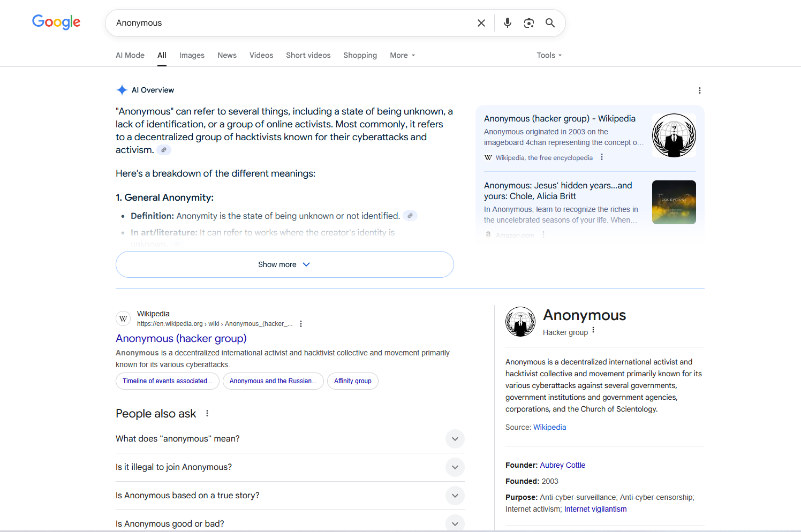
Task: Select the All results tab
Action: [162, 55]
